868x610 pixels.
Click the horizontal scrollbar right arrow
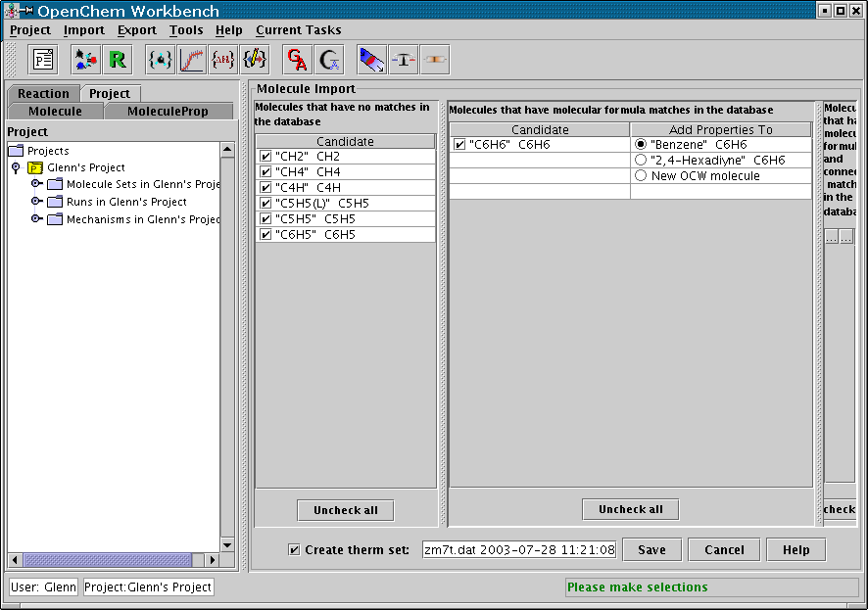212,560
